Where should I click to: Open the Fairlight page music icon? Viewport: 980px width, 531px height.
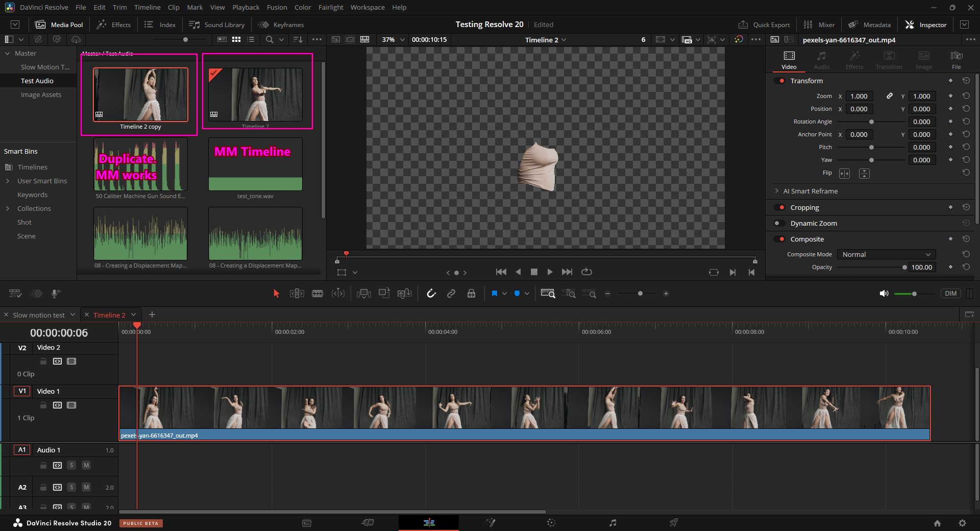(612, 523)
